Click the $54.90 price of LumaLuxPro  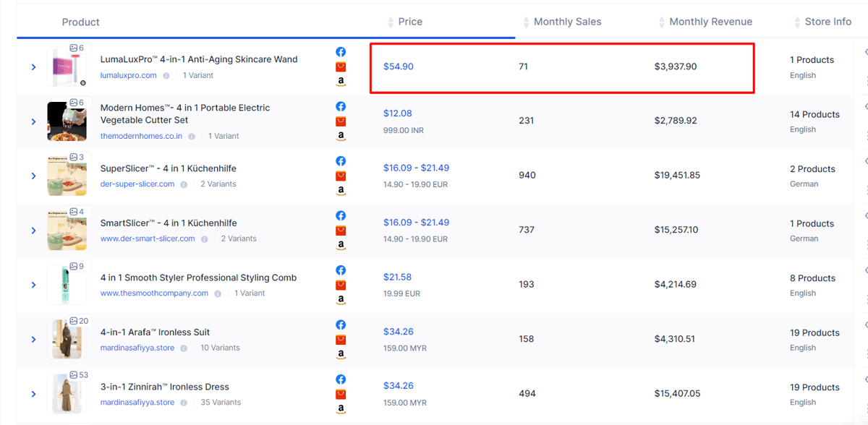(399, 66)
